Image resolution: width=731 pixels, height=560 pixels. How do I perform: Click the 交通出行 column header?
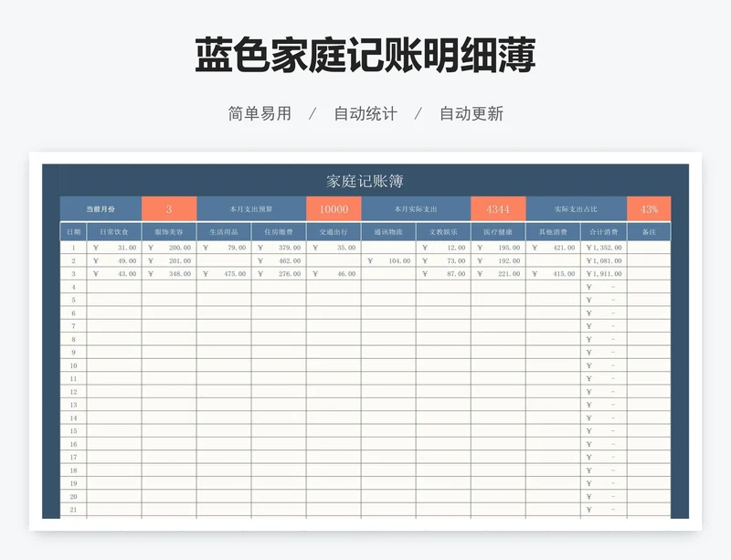pos(334,232)
